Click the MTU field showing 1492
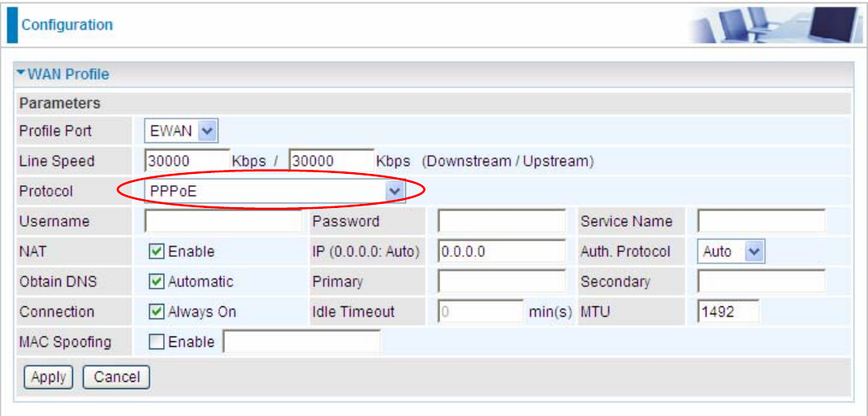Screen dimensions: 868x416 pos(728,312)
